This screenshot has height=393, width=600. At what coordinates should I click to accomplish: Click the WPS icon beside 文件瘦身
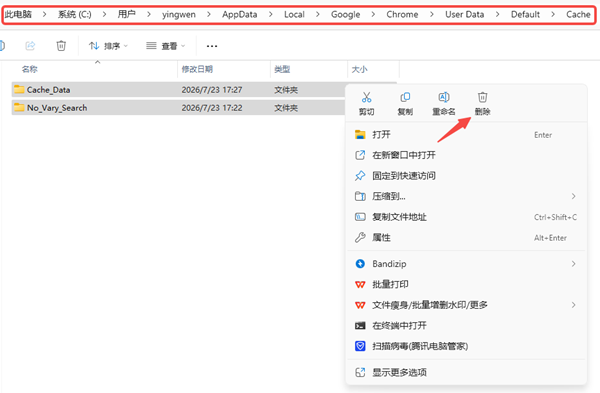tap(360, 305)
